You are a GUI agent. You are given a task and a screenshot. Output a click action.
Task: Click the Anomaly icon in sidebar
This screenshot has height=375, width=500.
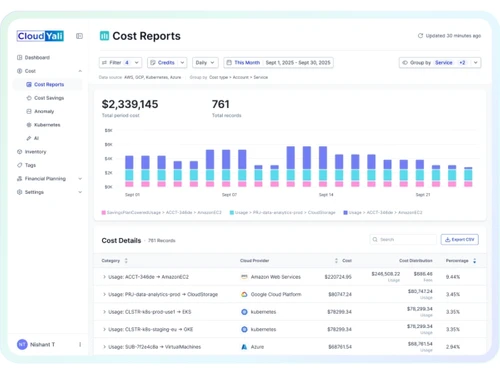click(29, 111)
